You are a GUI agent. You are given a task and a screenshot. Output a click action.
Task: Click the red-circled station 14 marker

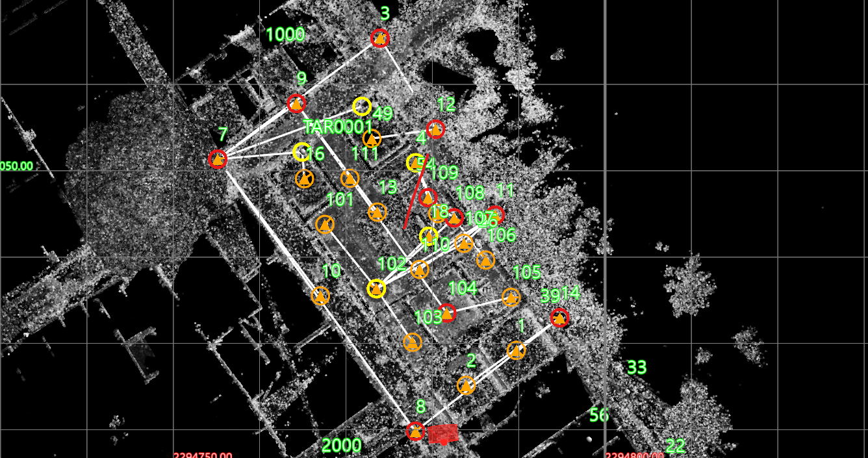pos(559,318)
